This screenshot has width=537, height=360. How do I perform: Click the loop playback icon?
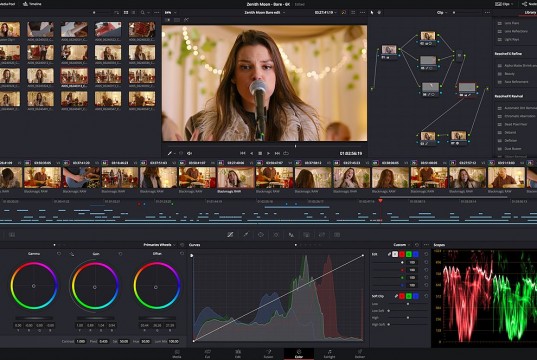click(x=286, y=153)
